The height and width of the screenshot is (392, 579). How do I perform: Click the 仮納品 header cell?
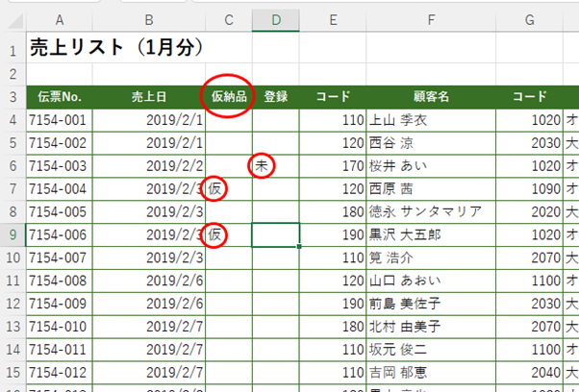[228, 97]
